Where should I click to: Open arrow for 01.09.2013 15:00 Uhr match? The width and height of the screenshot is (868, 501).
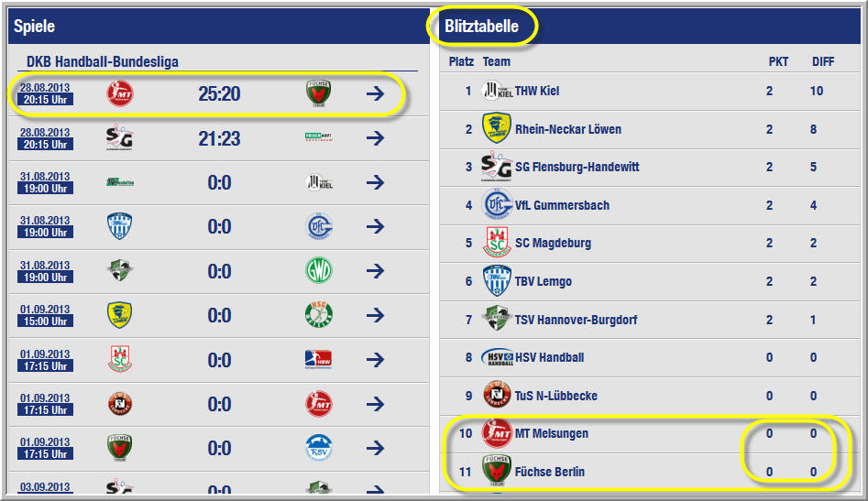pyautogui.click(x=375, y=316)
